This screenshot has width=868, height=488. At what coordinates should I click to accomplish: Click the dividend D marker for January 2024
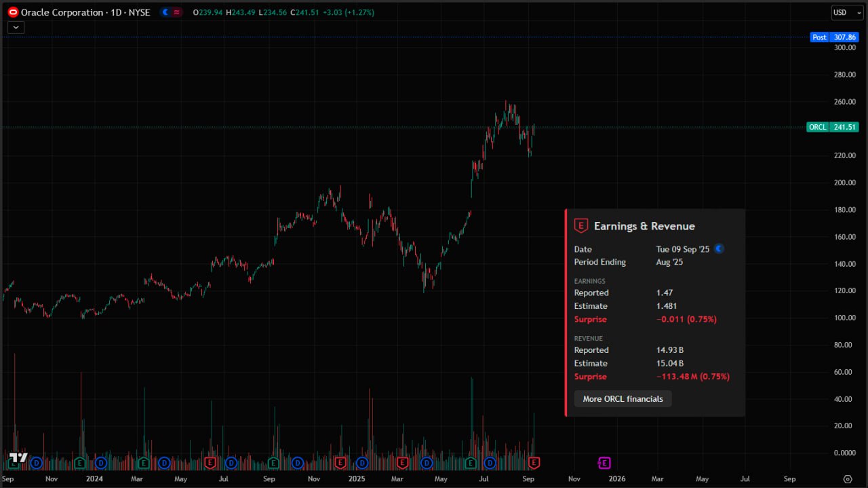coord(101,463)
